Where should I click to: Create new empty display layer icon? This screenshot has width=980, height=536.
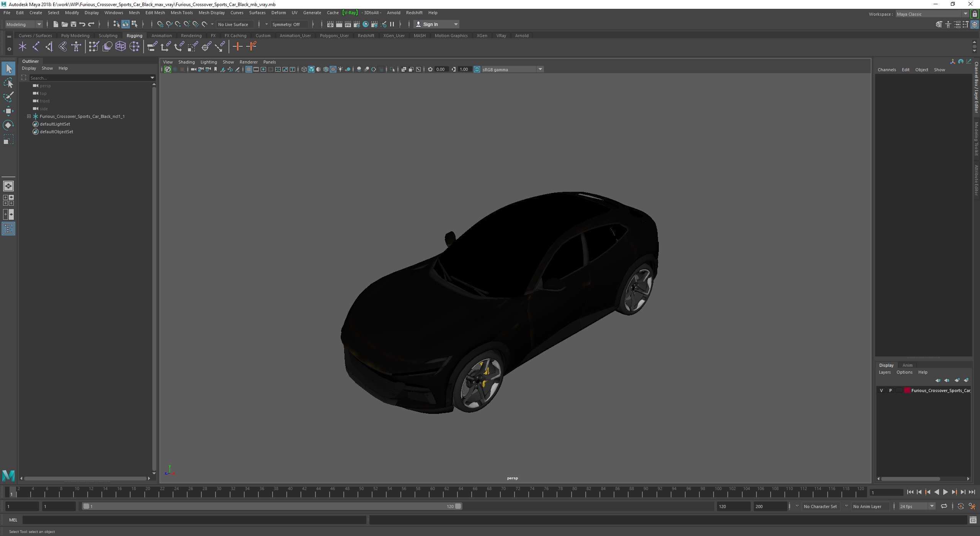coord(957,380)
